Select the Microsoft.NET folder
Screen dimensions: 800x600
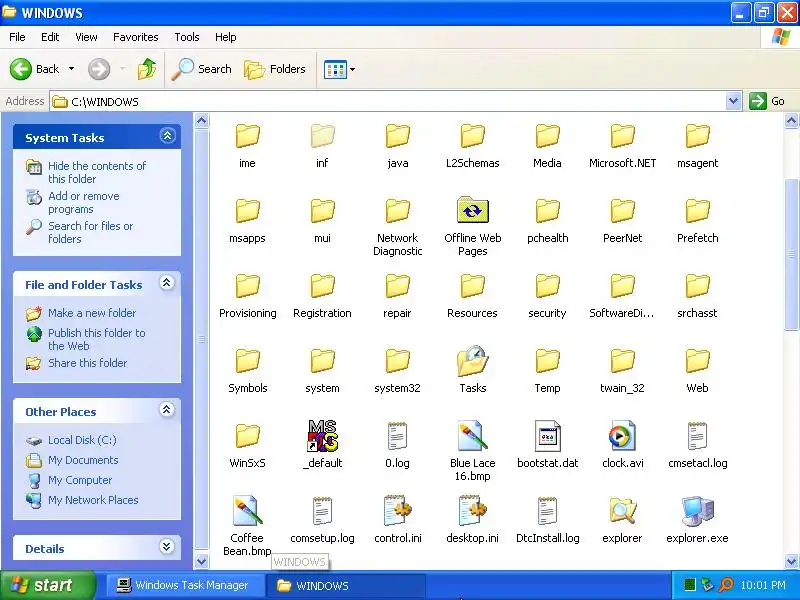(622, 136)
